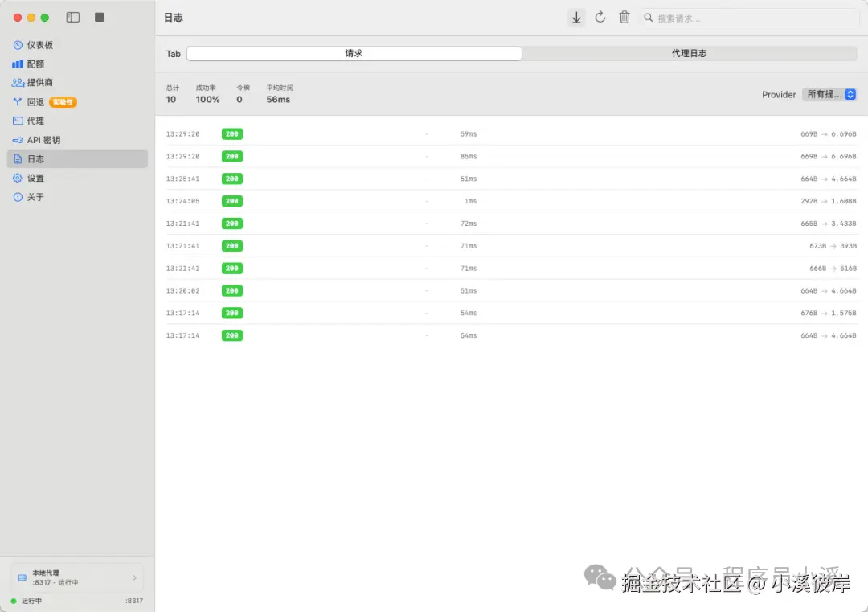
Task: Open the 回退 fallback icon
Action: [x=18, y=102]
